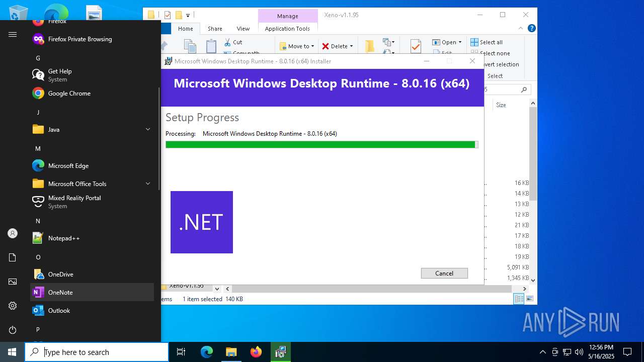Click the .NET logo in installer
The width and height of the screenshot is (644, 362).
tap(201, 222)
